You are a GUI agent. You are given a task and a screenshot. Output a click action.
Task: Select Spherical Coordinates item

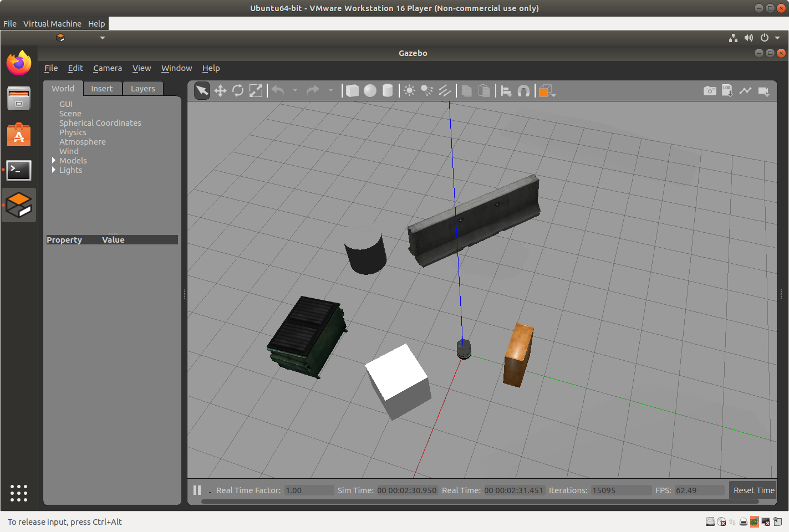tap(100, 123)
